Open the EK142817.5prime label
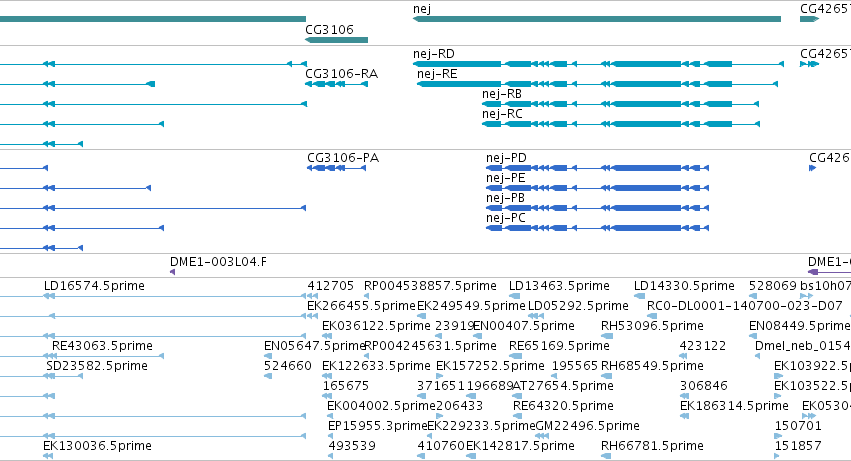Viewport: 851px width, 461px height. click(520, 446)
